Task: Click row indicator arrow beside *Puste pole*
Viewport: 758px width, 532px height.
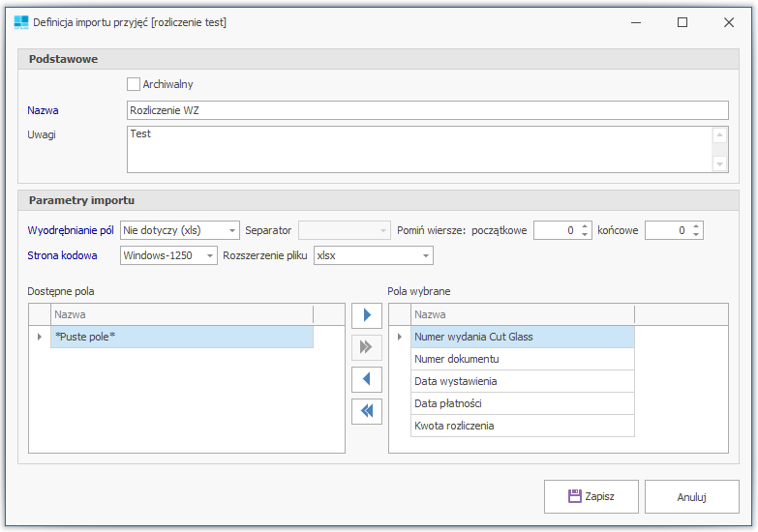Action: pos(40,337)
